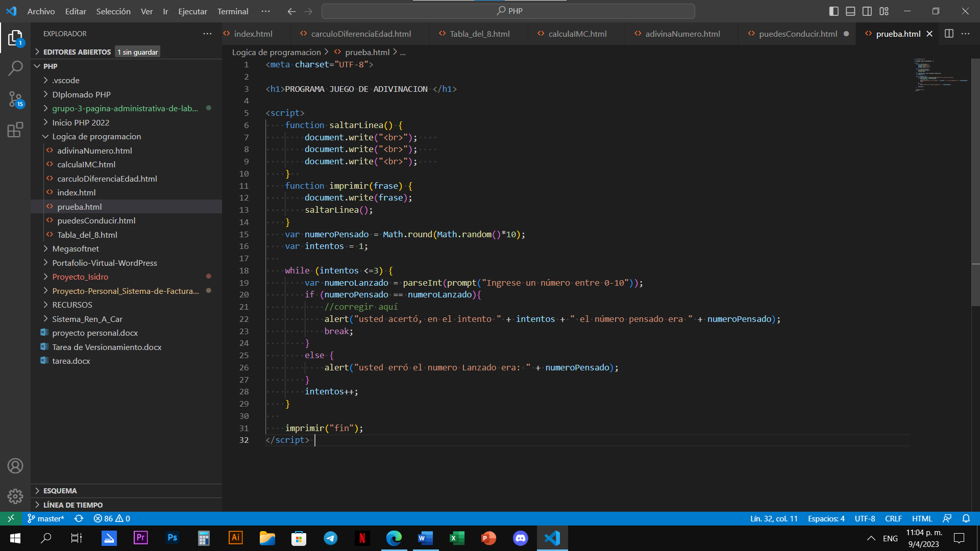Open Discord from the taskbar

point(520,538)
